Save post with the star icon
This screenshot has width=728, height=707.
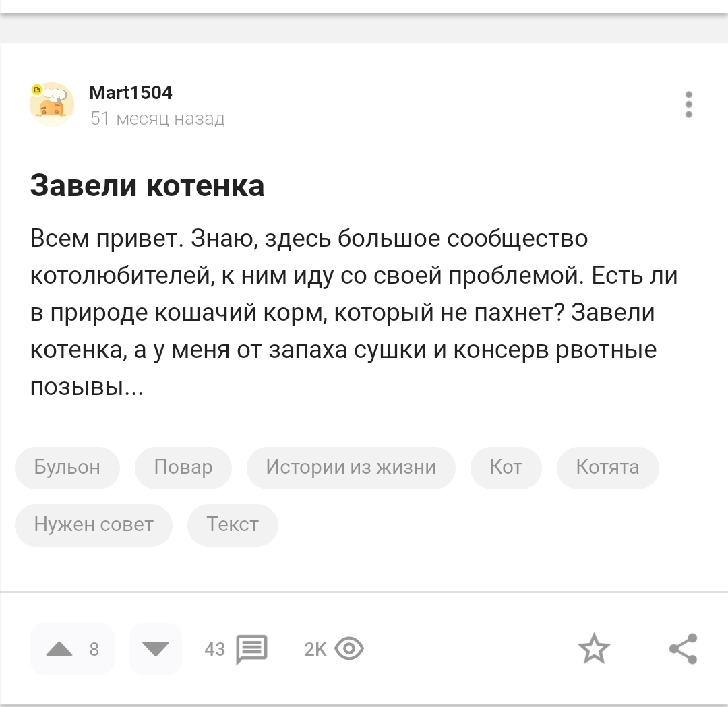click(594, 649)
